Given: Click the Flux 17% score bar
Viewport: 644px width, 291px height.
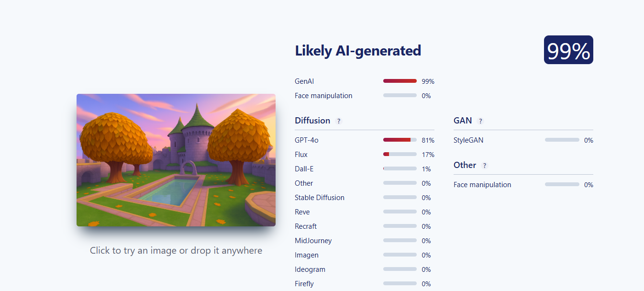Looking at the screenshot, I should coord(400,155).
